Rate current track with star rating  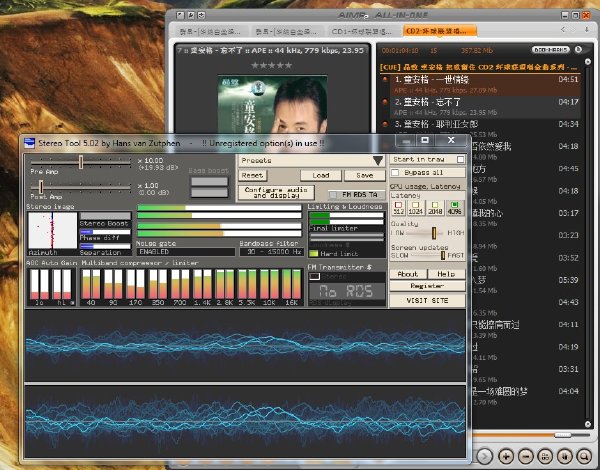(271, 65)
